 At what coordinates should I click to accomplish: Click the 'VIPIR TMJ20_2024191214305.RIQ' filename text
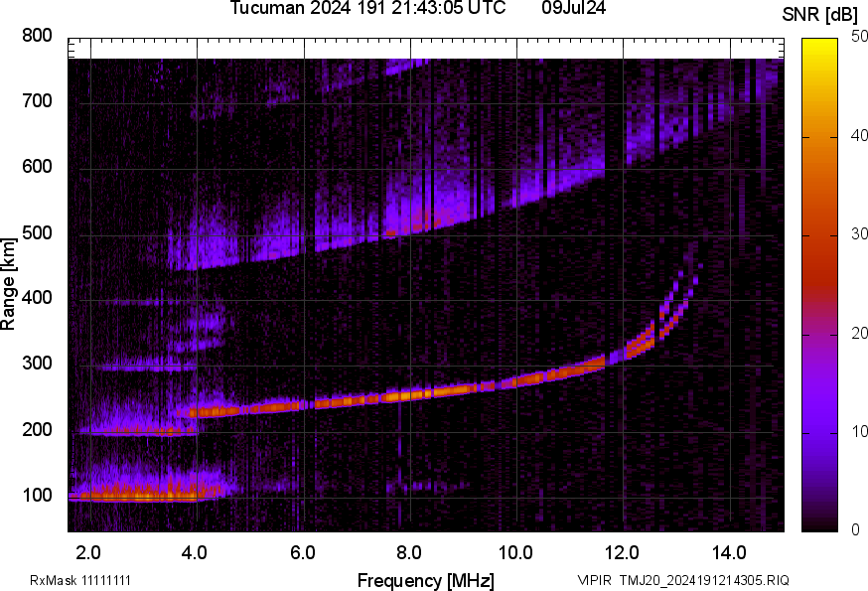(x=683, y=581)
